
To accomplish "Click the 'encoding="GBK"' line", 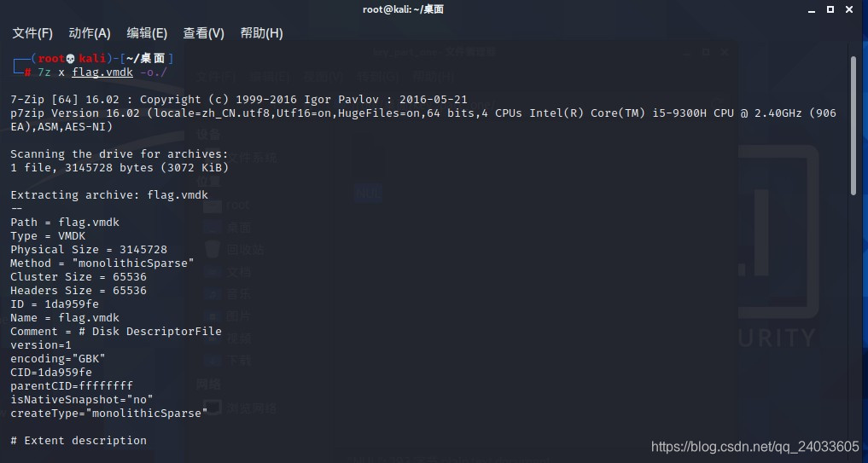I will pos(58,358).
